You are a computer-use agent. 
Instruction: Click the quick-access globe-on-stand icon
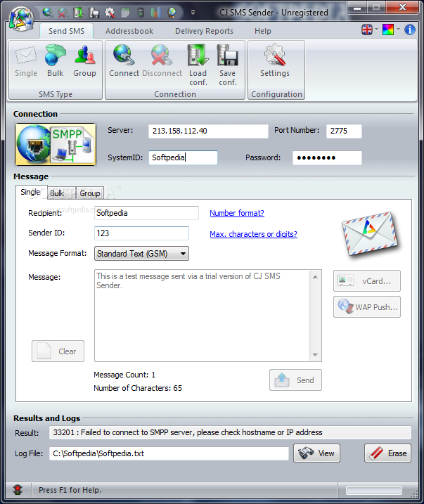172,12
